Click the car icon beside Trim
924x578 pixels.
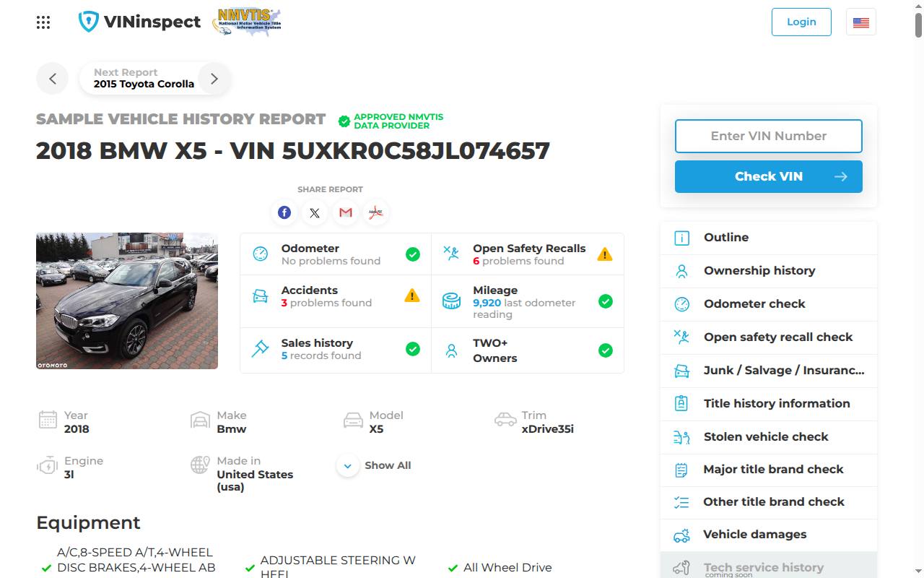click(505, 420)
